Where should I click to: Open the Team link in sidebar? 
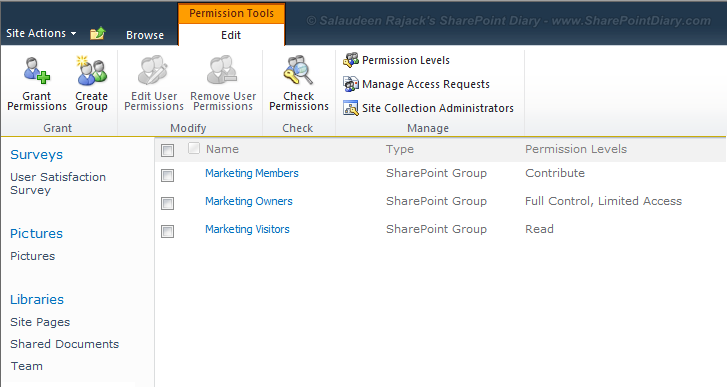tap(27, 366)
